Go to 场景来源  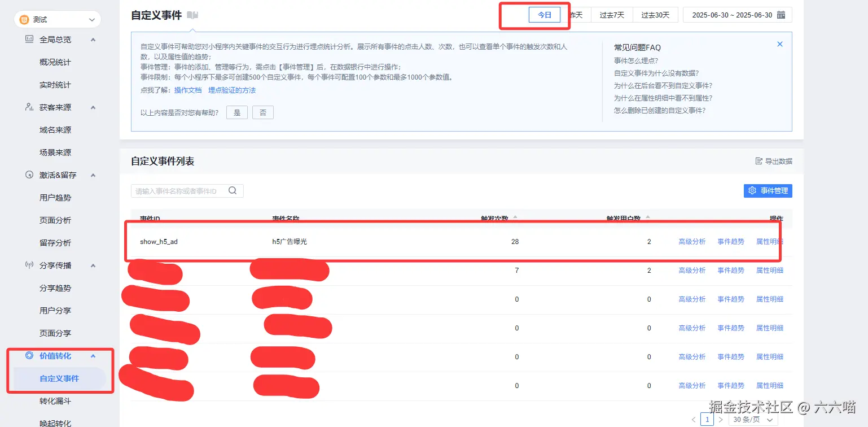(55, 152)
